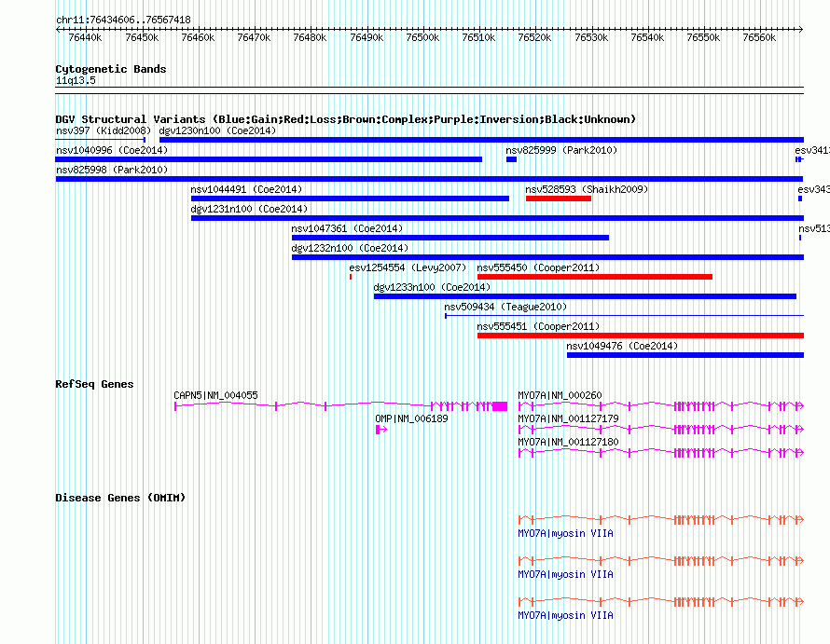The image size is (830, 644).
Task: Click the dgv1232n100 (Coe2014) label
Action: coord(350,248)
